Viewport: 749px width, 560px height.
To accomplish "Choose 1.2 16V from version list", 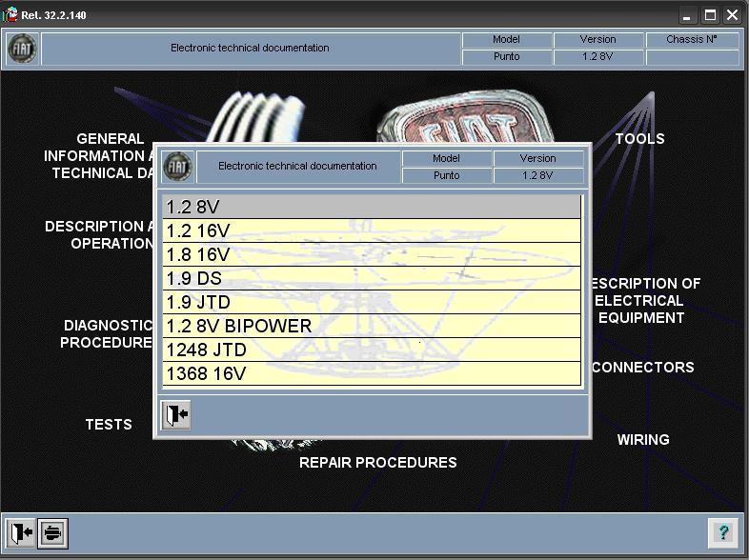I will click(372, 230).
